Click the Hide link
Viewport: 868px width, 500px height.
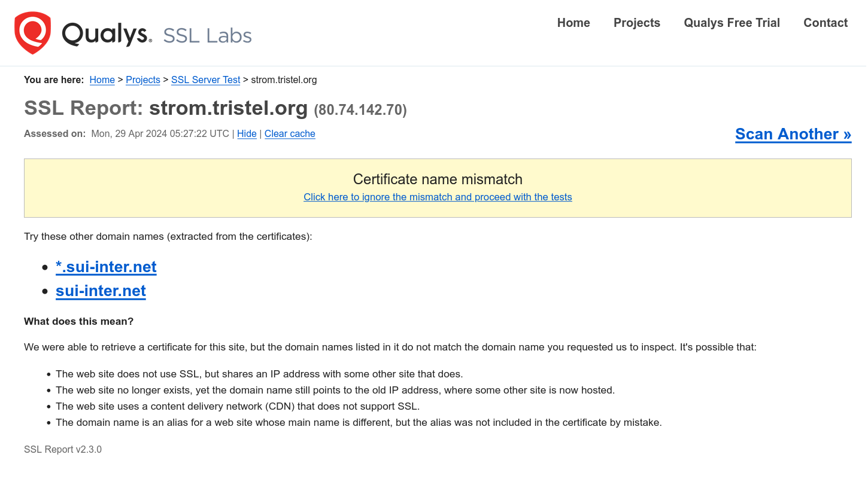(247, 134)
